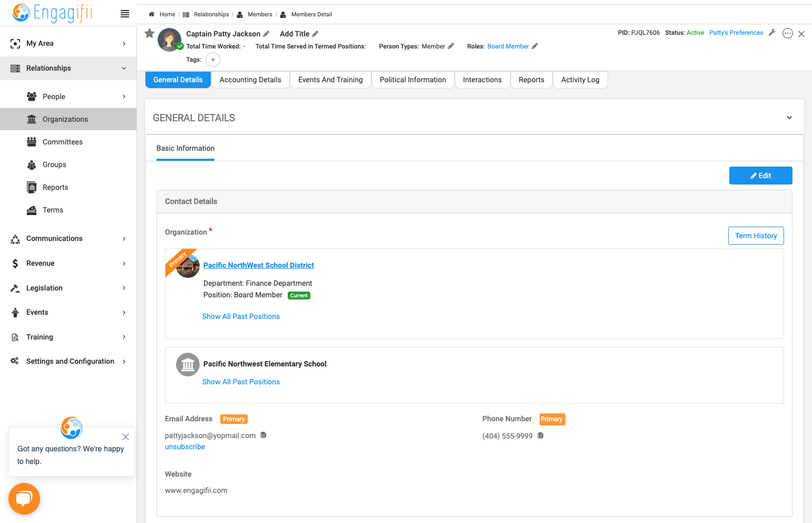
Task: Close the member detail with X icon
Action: [801, 34]
